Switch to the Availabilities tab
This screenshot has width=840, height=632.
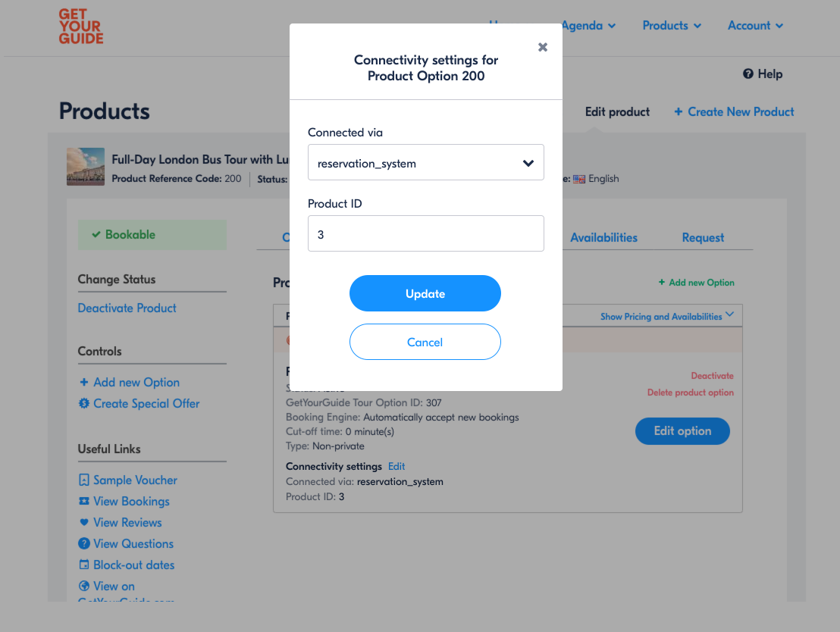pos(603,238)
